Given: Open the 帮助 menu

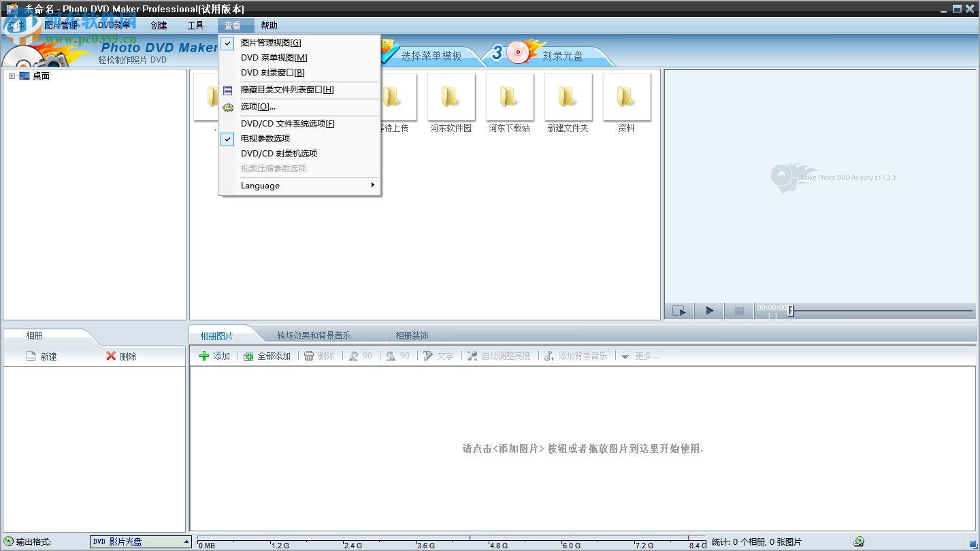Looking at the screenshot, I should click(x=269, y=25).
